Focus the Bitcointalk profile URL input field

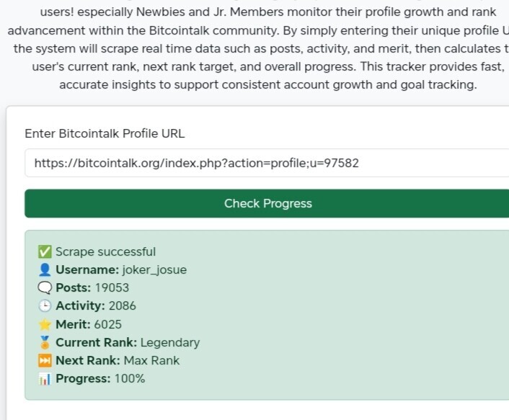pyautogui.click(x=267, y=163)
